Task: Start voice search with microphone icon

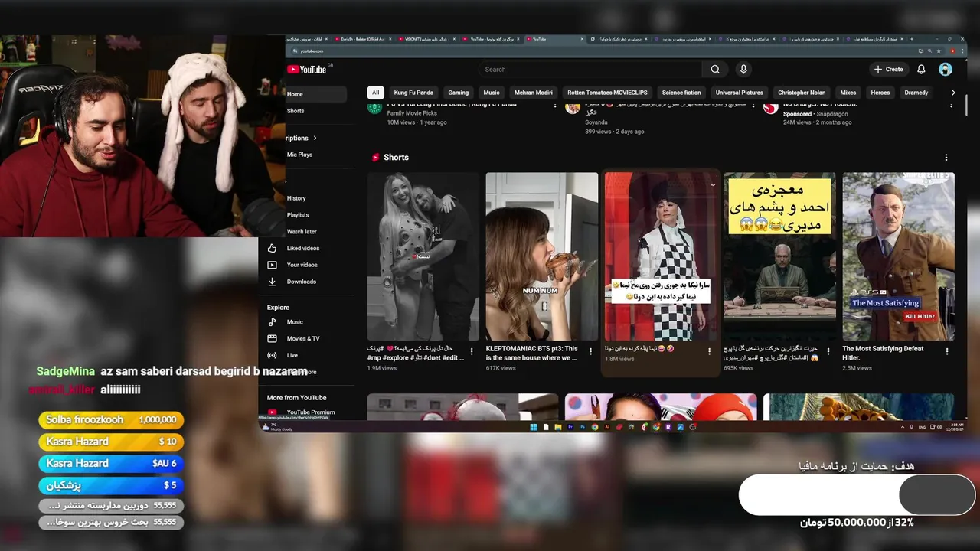Action: (743, 70)
